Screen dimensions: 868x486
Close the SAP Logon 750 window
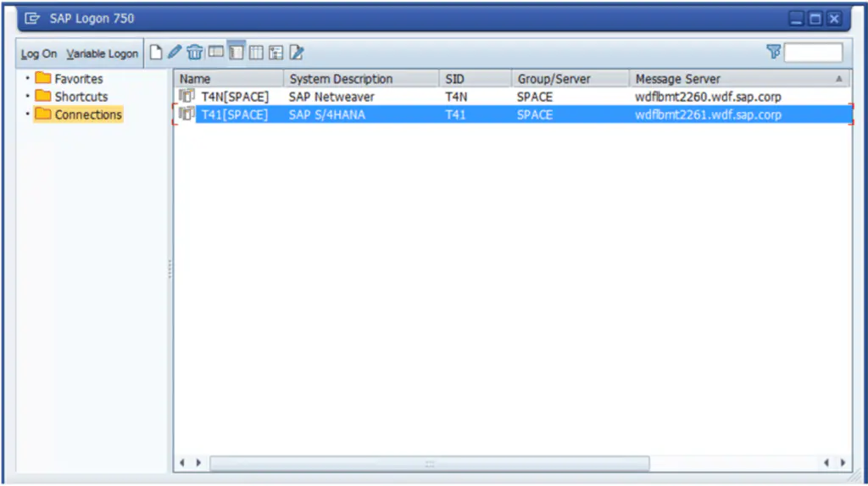834,19
